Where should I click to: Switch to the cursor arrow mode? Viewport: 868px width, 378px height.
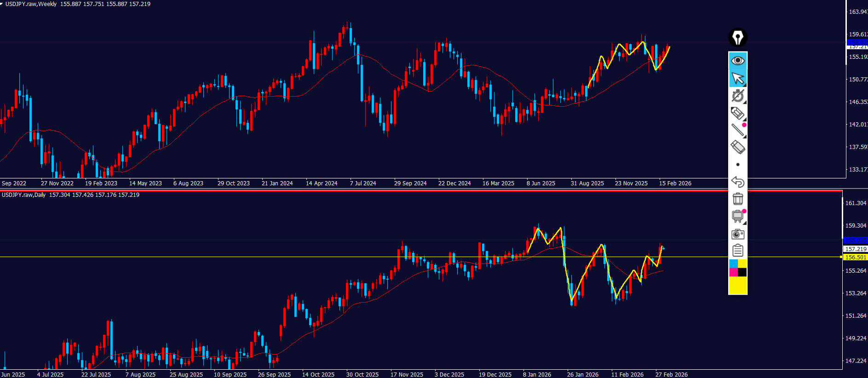(738, 78)
